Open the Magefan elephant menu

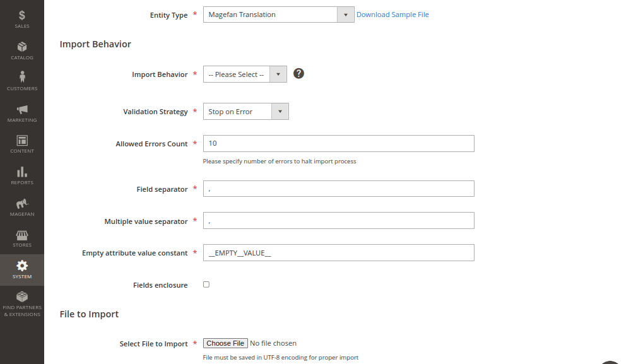21,207
